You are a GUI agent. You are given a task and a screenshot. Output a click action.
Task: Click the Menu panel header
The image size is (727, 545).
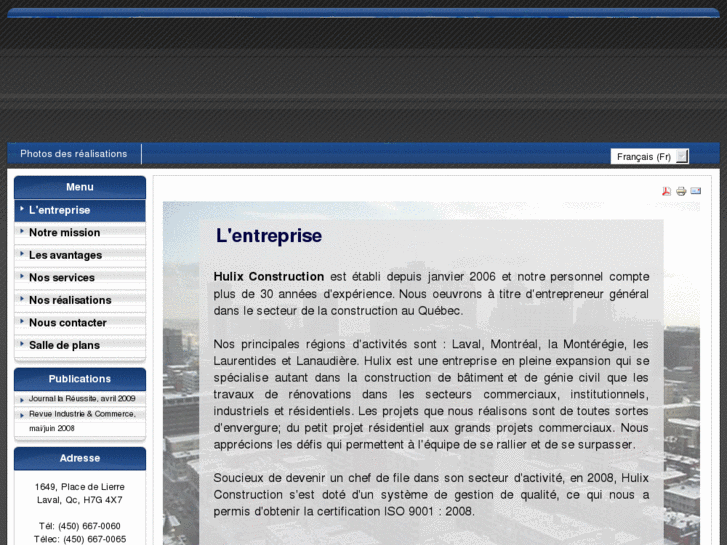tap(80, 187)
